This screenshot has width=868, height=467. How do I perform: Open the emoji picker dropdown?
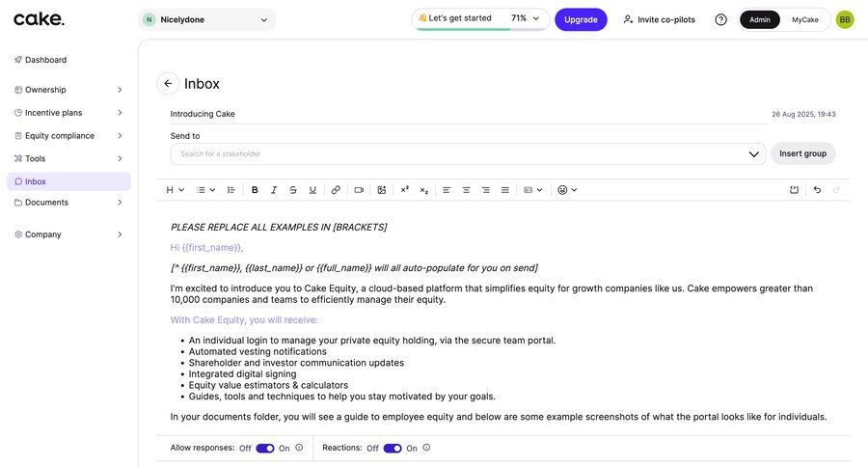click(567, 190)
